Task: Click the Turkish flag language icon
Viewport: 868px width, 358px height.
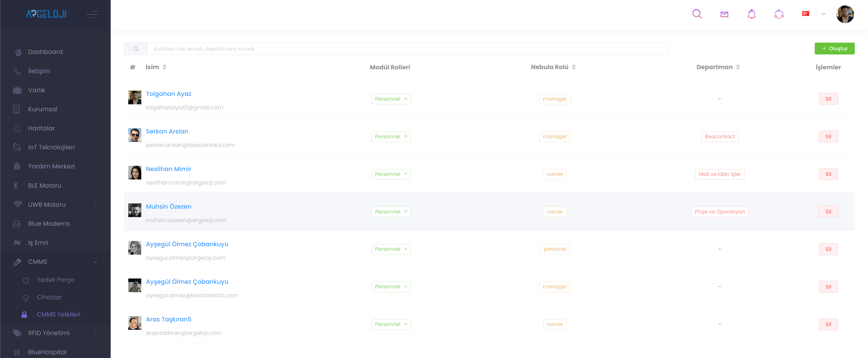Action: [x=805, y=14]
